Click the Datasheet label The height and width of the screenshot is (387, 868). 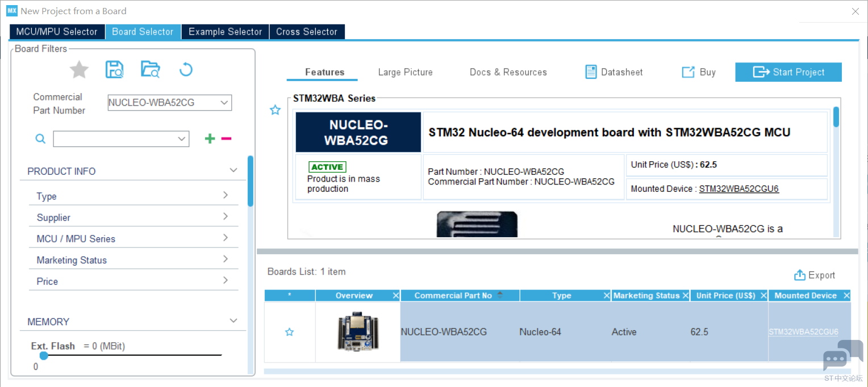(x=622, y=72)
